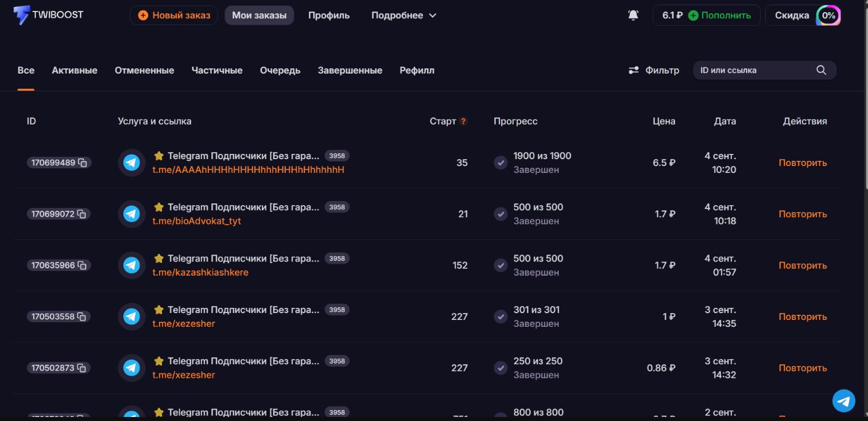Copy order ID 170502873
Screen dimensions: 868x421
point(82,368)
